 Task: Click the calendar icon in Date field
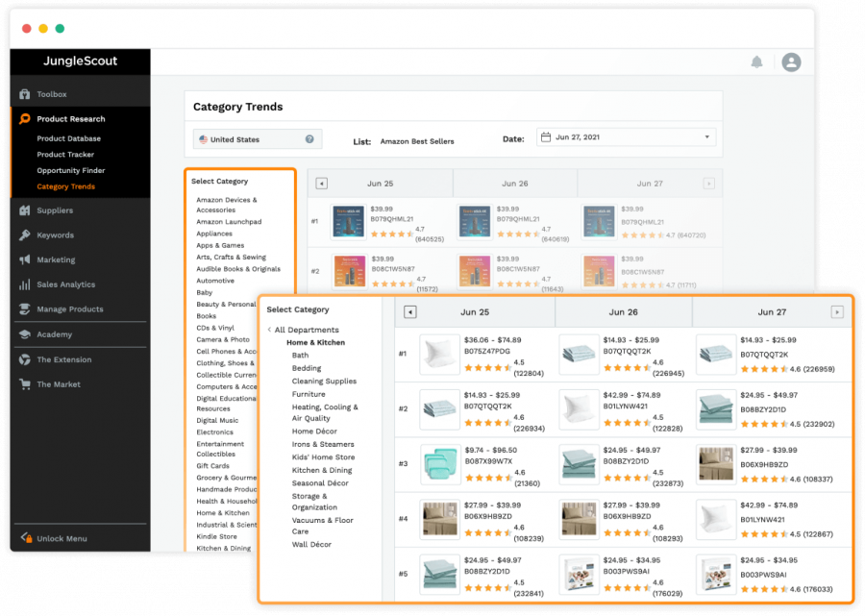(x=546, y=137)
